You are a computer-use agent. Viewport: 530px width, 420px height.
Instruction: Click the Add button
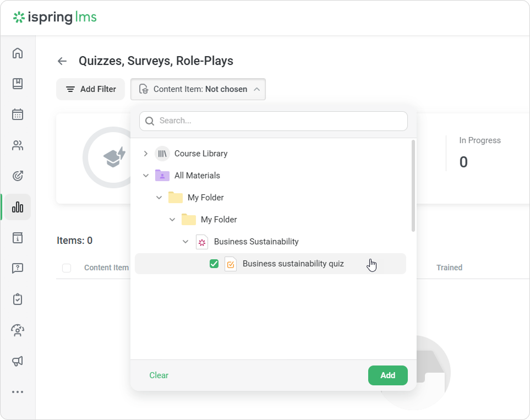coord(387,375)
